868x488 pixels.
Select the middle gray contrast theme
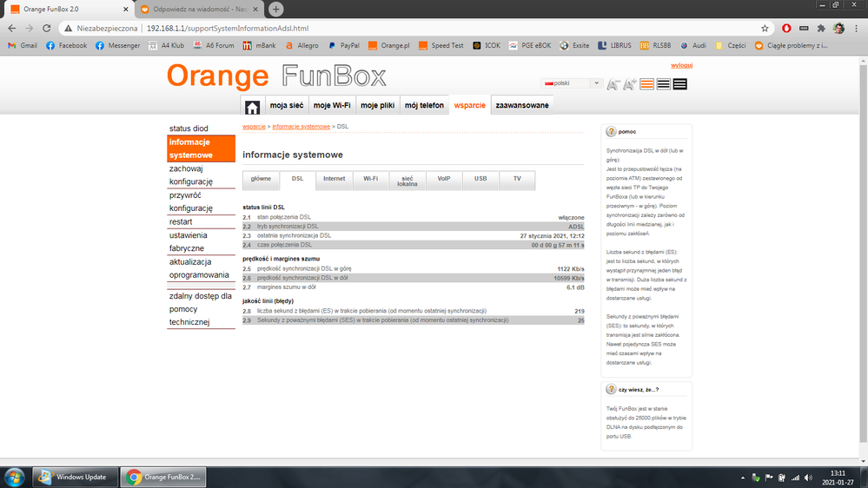click(x=663, y=84)
